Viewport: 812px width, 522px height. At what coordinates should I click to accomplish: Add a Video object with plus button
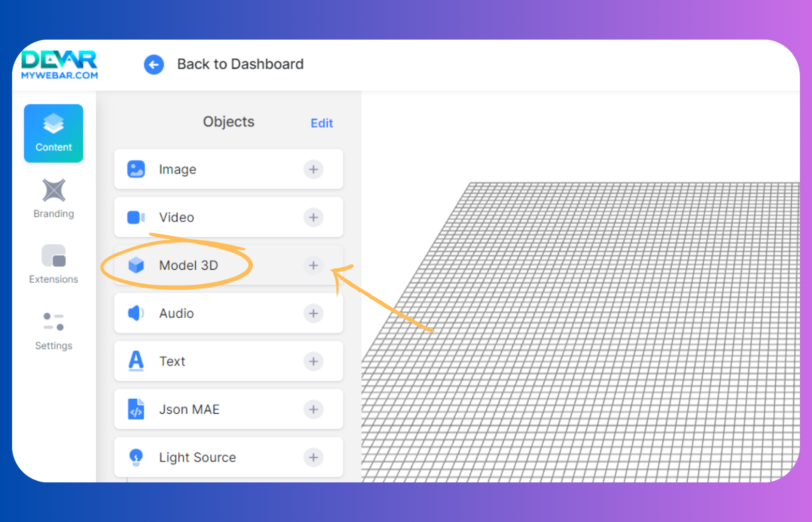[314, 217]
